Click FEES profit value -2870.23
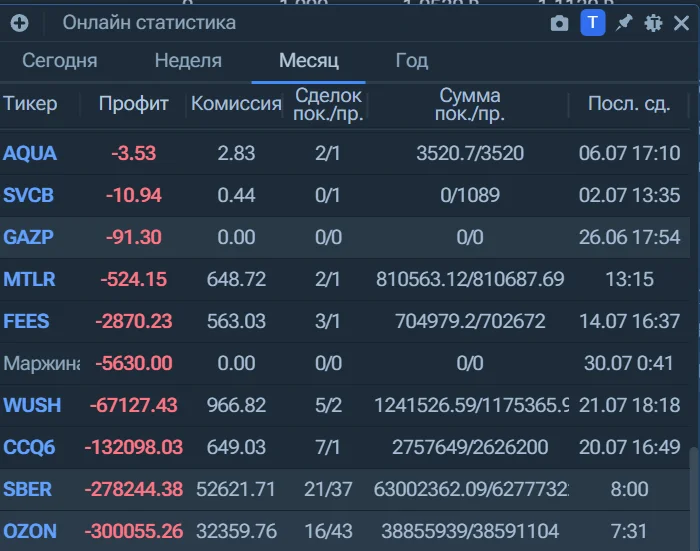700x551 pixels. click(x=133, y=321)
